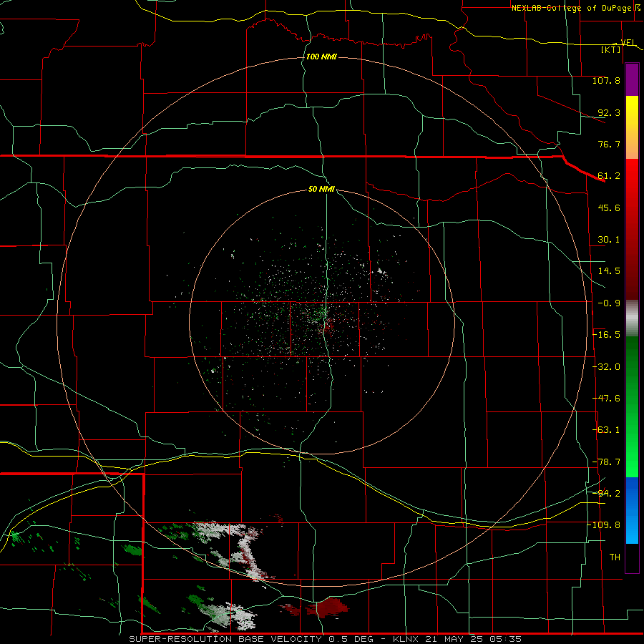The height and width of the screenshot is (644, 644).
Task: Pick the purple segment of the velocity color bar
Action: (x=632, y=79)
